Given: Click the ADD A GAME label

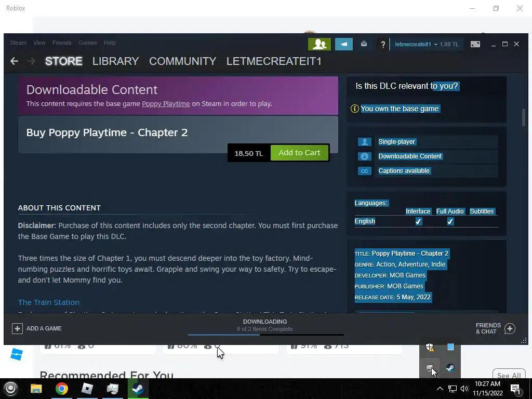Looking at the screenshot, I should [x=44, y=328].
